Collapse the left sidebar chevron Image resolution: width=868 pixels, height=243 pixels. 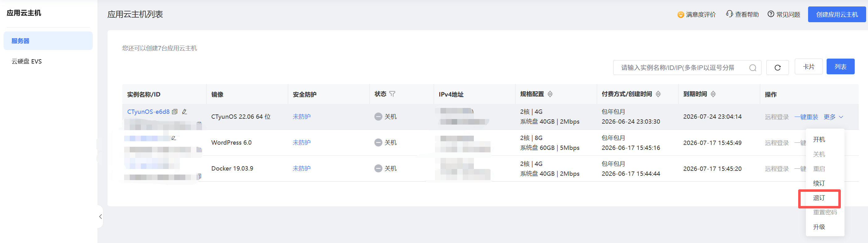pyautogui.click(x=100, y=216)
